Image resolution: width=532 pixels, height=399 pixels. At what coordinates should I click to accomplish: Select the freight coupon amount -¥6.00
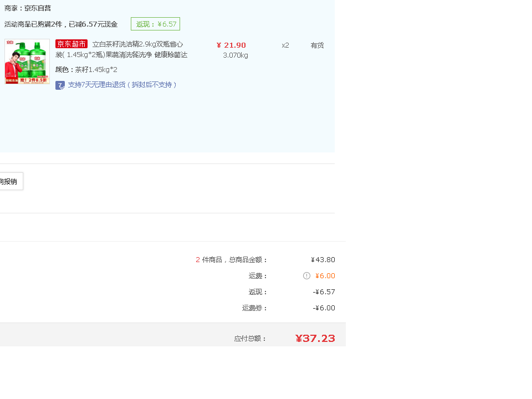point(324,308)
